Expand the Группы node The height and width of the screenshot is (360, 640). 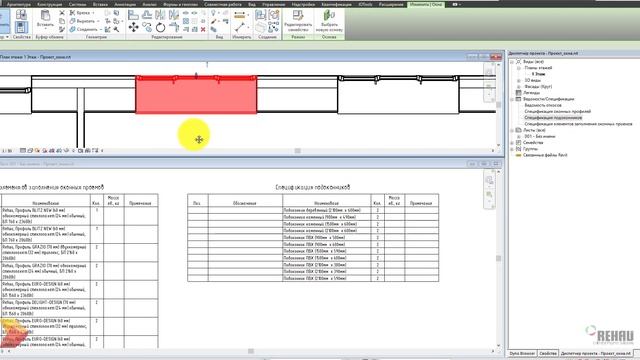point(512,149)
